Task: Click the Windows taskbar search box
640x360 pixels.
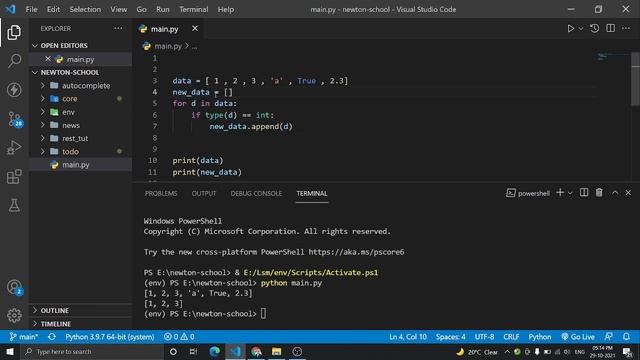Action: click(92, 351)
